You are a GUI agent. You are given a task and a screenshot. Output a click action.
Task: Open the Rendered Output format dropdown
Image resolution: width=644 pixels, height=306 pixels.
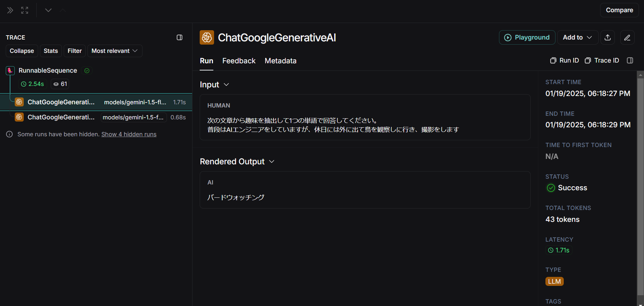(x=237, y=161)
